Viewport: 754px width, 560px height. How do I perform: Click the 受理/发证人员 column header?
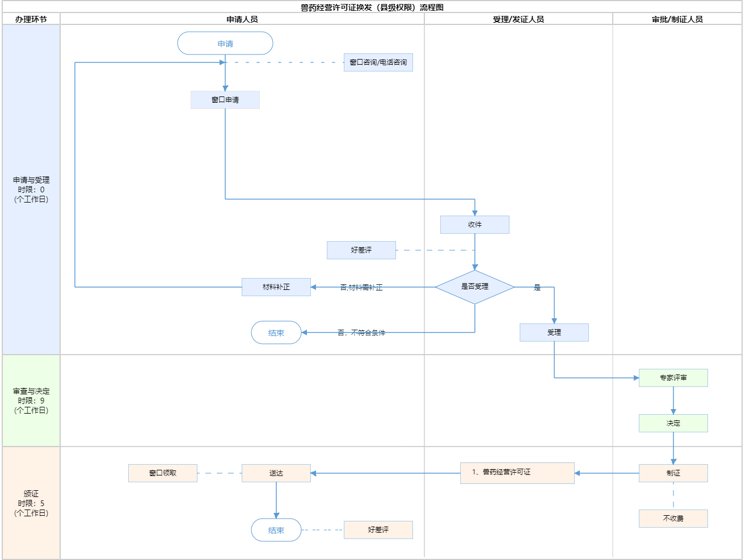518,19
